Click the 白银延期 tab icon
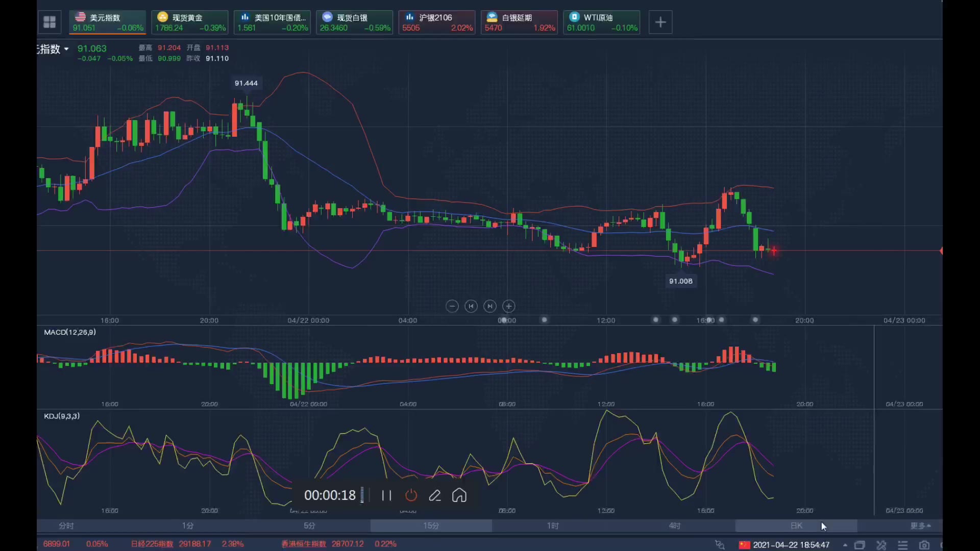The width and height of the screenshot is (980, 551). [492, 17]
